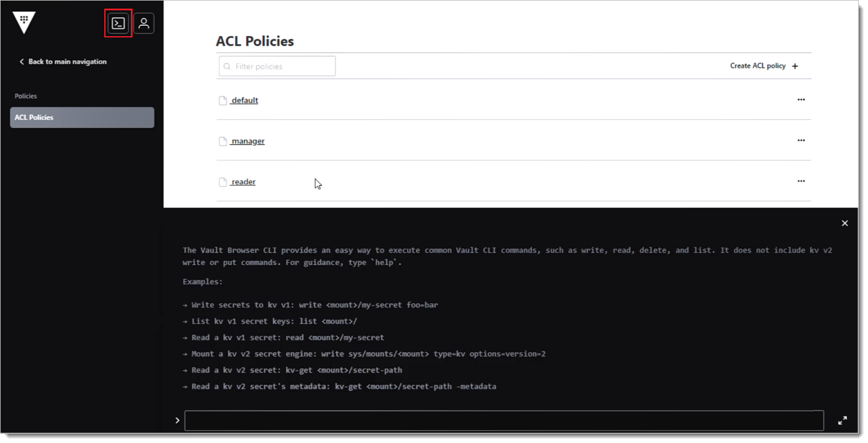The width and height of the screenshot is (868, 443).
Task: Click the 'Examples:' text in the CLI
Action: 202,282
